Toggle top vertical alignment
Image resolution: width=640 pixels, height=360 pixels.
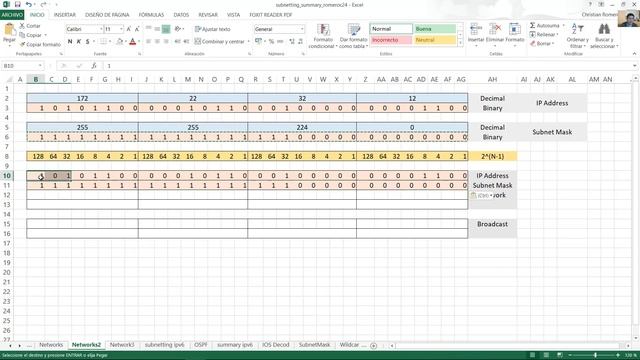coord(149,29)
